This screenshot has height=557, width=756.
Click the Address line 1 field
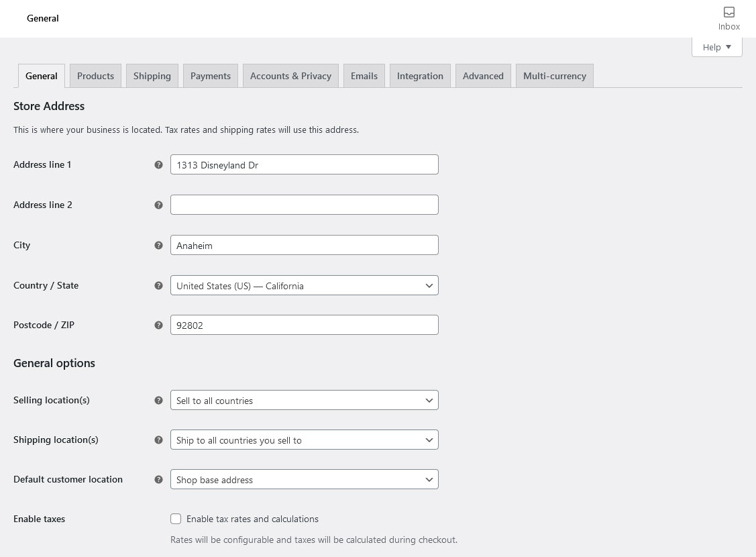point(305,165)
